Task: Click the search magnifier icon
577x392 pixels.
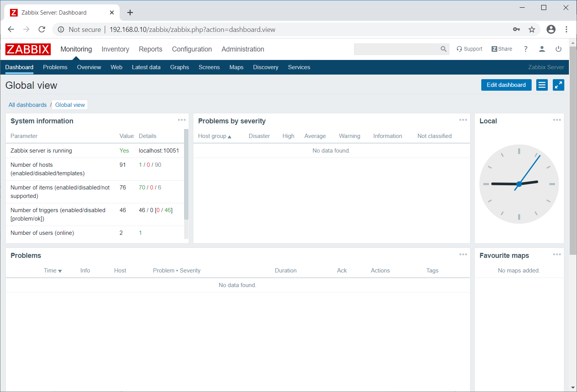Action: [x=444, y=49]
